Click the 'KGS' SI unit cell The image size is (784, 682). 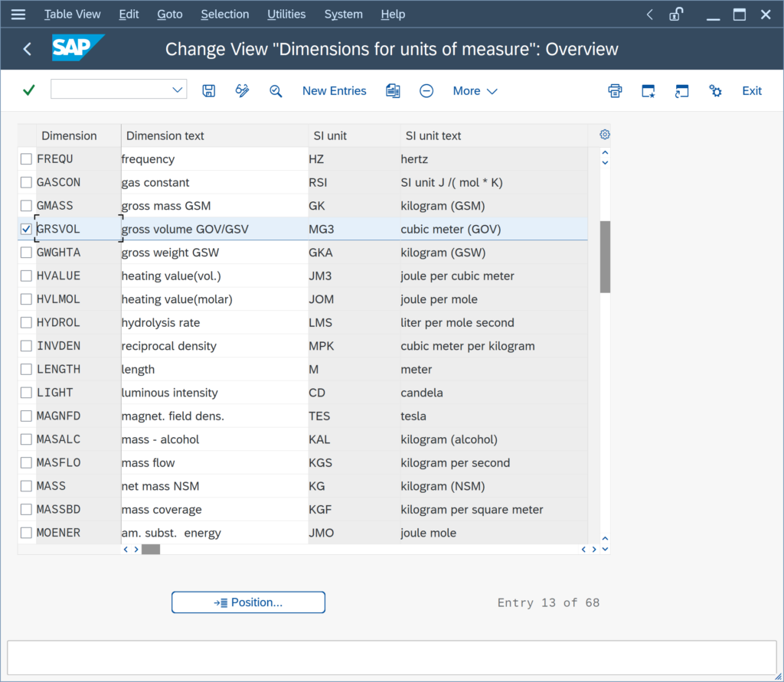(x=354, y=462)
